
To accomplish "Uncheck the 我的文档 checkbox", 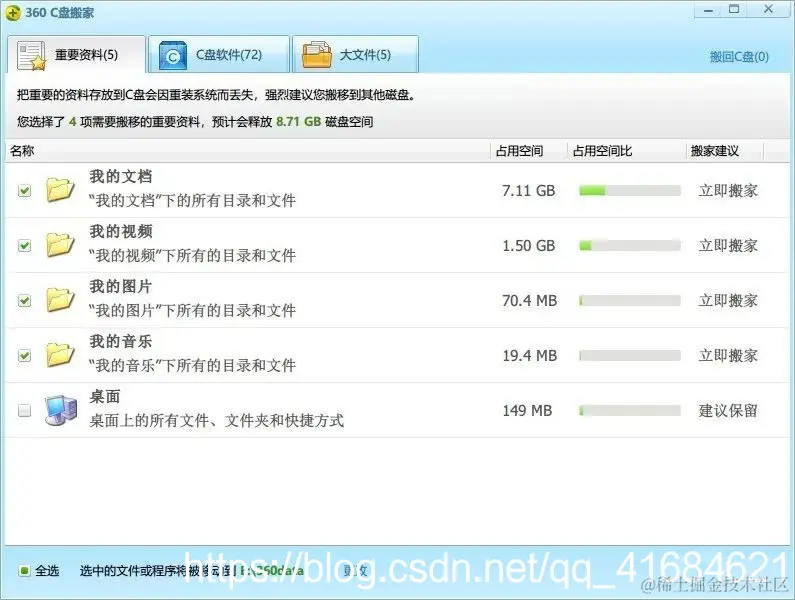I will tap(24, 191).
